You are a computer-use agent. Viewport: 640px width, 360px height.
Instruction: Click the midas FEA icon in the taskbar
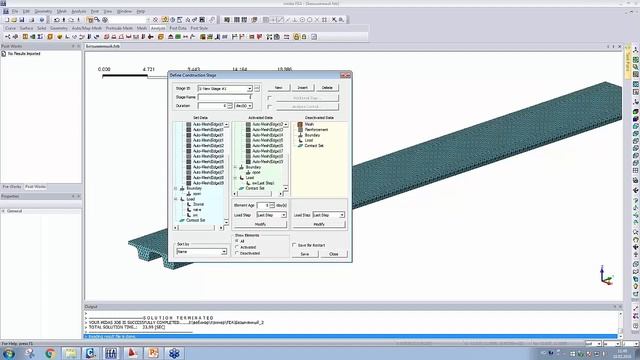tap(111, 353)
